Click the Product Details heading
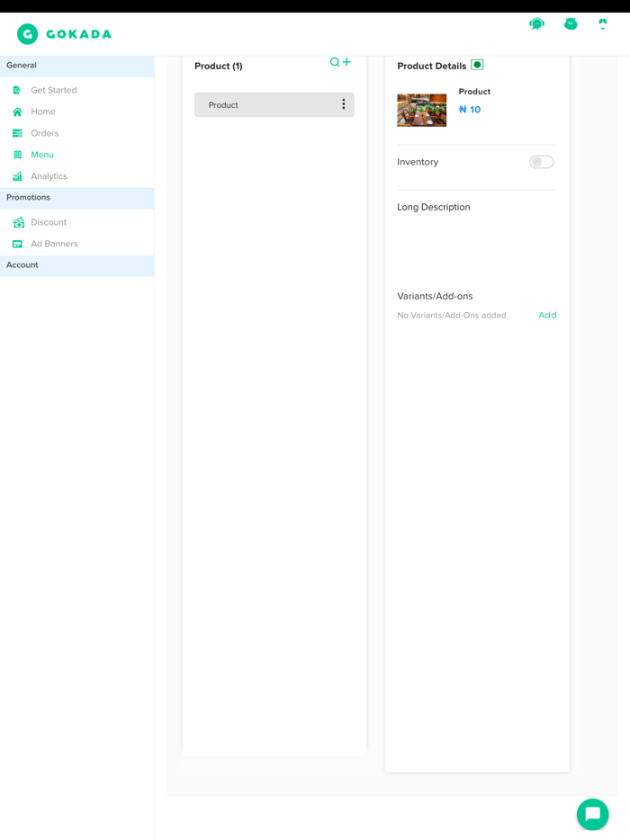This screenshot has width=630, height=840. 432,66
